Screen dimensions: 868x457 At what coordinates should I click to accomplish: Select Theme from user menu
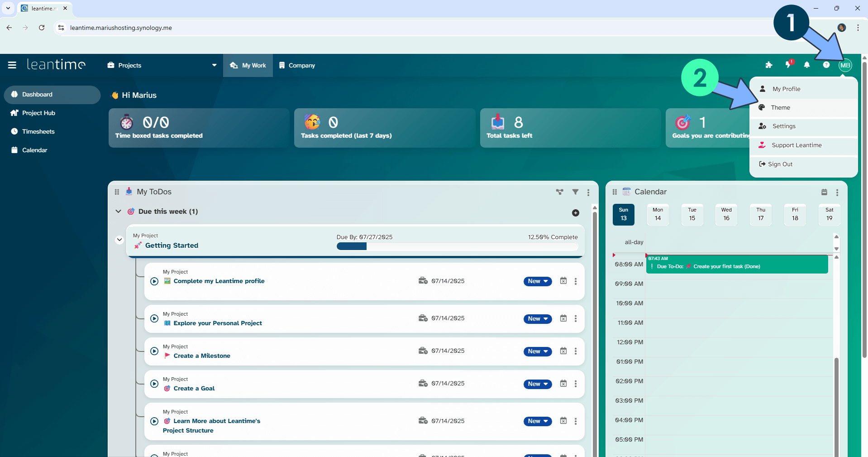pos(803,107)
